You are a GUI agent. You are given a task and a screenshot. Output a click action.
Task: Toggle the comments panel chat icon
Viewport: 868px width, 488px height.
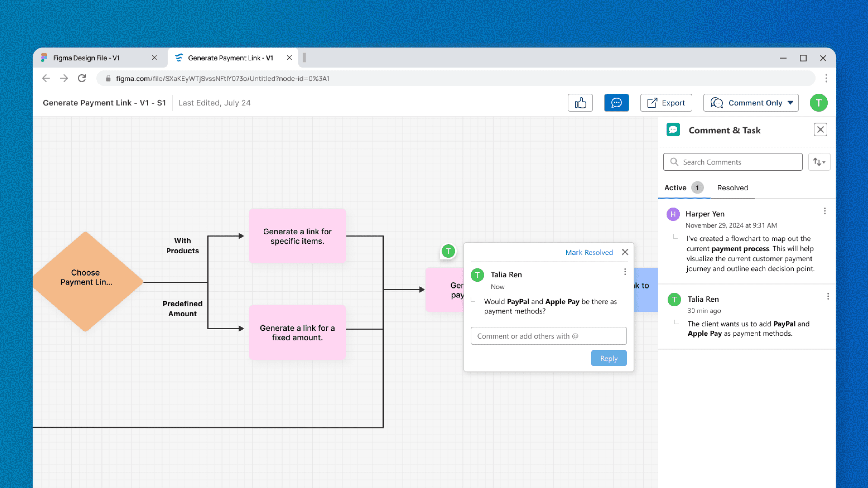coord(616,103)
